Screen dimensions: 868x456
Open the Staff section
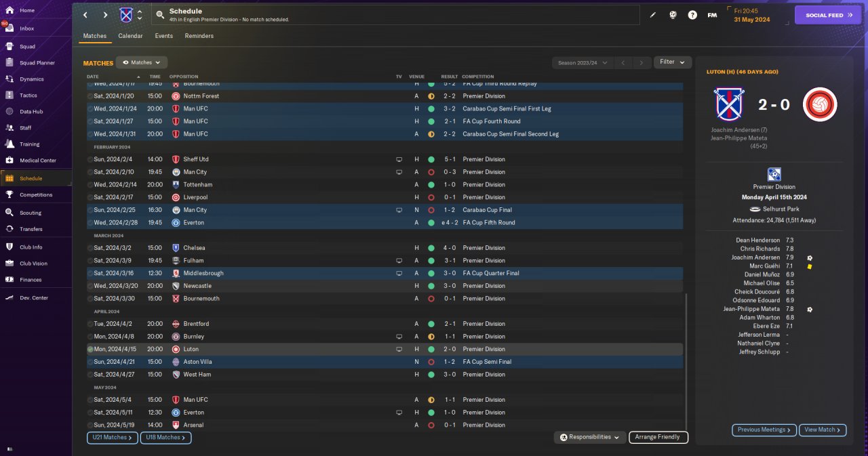tap(26, 128)
